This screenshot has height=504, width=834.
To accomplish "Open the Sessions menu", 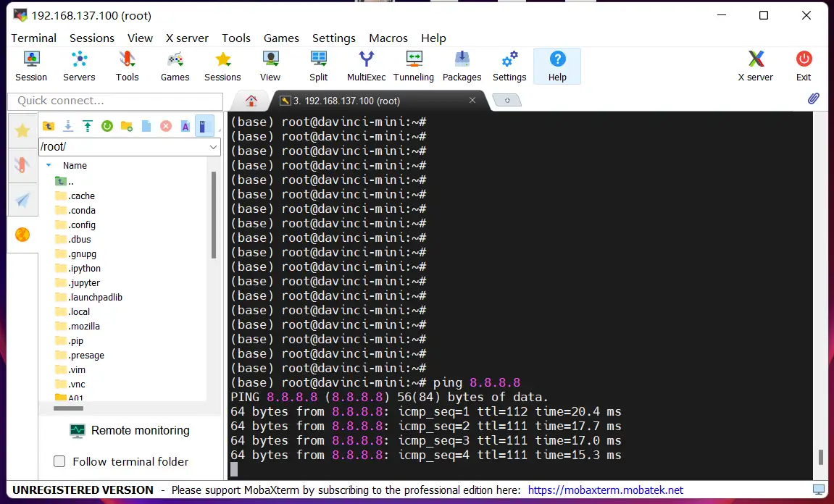I will click(91, 38).
